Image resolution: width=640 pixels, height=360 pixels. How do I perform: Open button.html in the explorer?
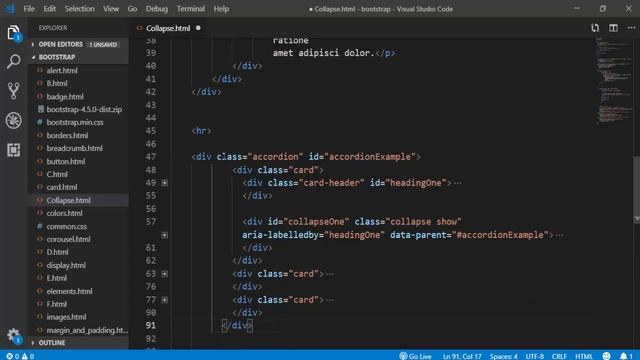pyautogui.click(x=78, y=161)
